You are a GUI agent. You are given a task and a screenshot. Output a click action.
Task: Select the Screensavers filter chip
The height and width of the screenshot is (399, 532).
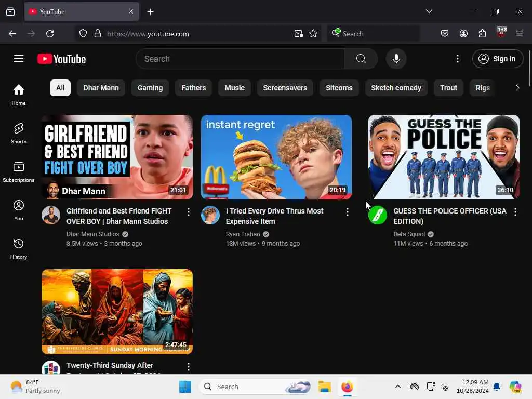point(285,88)
